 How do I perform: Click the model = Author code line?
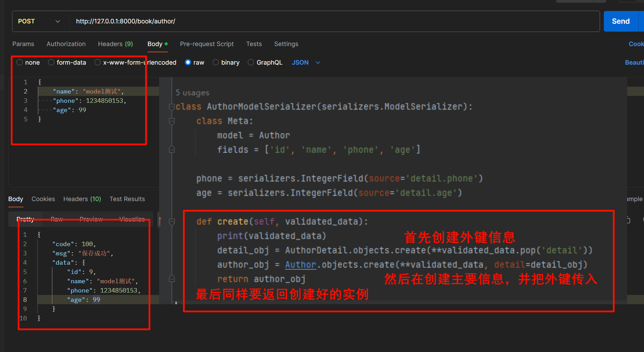click(253, 135)
